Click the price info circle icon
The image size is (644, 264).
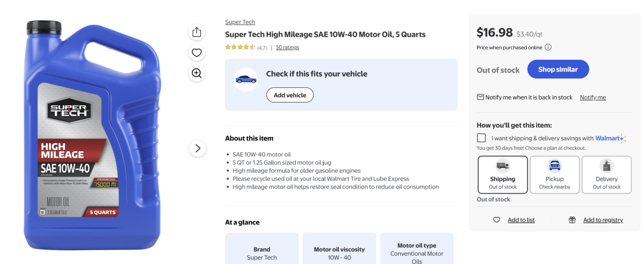tap(548, 47)
